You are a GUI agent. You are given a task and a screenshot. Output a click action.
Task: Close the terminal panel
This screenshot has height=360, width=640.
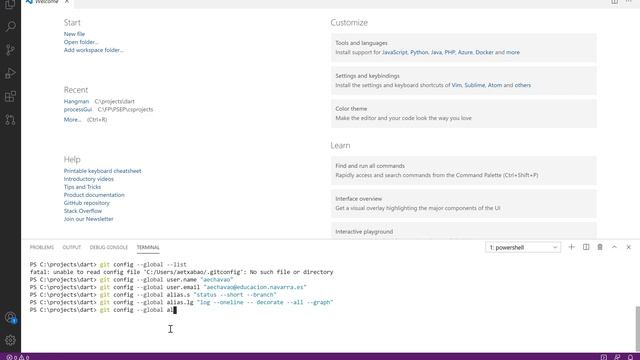click(x=629, y=247)
